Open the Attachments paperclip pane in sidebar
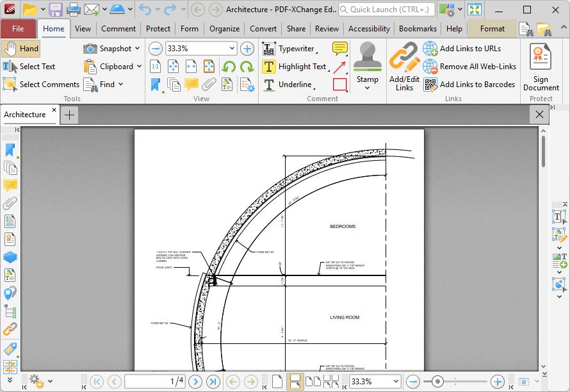Image resolution: width=570 pixels, height=392 pixels. (10, 204)
